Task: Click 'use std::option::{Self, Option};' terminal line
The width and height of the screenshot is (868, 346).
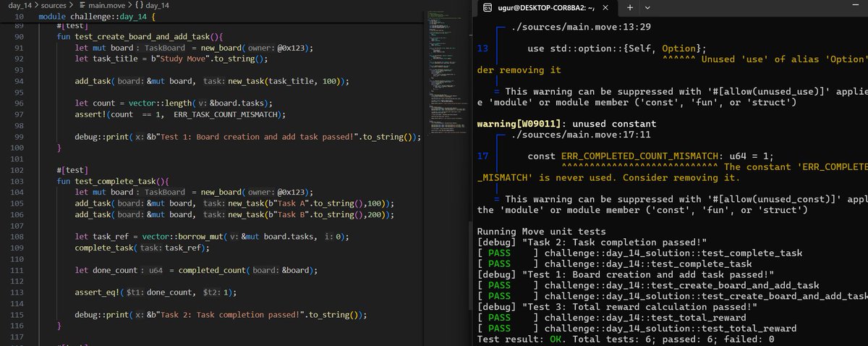Action: coord(618,48)
